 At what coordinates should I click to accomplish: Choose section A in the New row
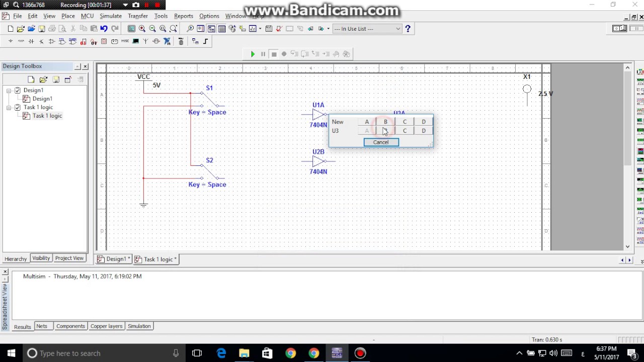367,122
